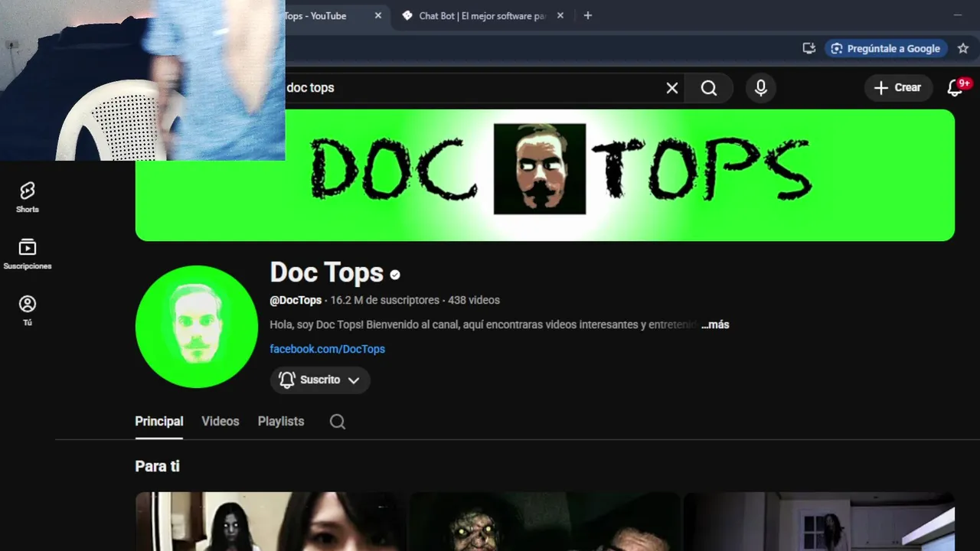The width and height of the screenshot is (980, 551).
Task: Minimize the browser window
Action: click(x=958, y=15)
